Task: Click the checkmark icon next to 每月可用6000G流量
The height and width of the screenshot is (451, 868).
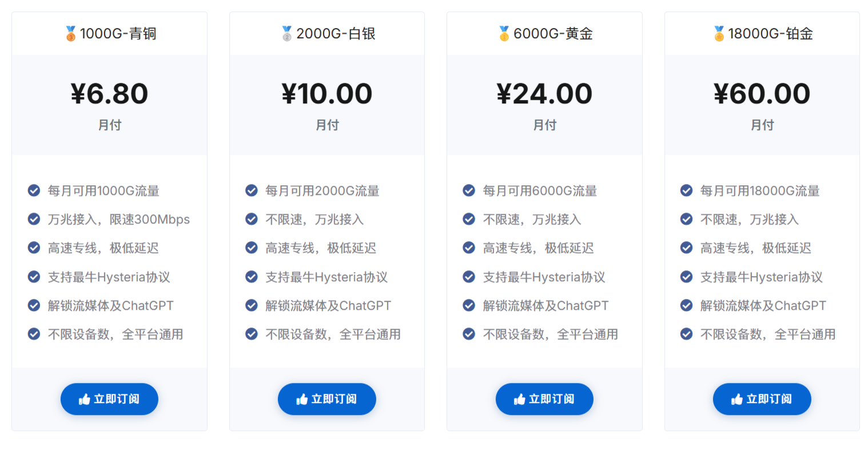Action: (469, 190)
